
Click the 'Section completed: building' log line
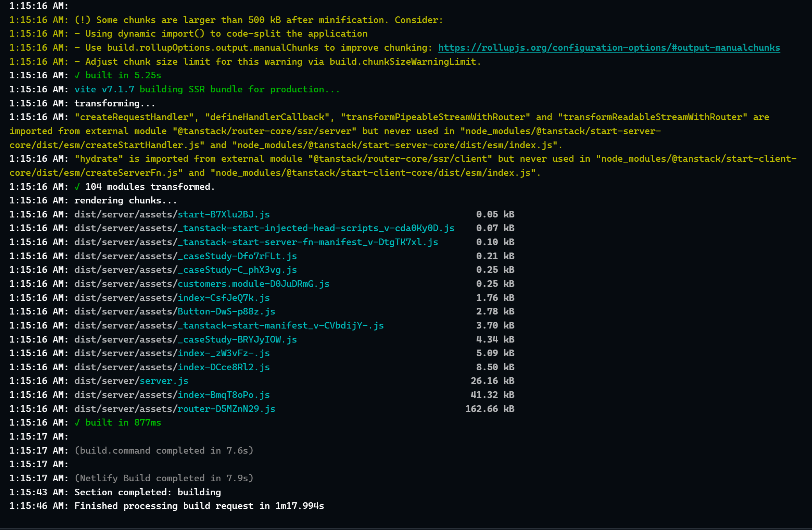pos(147,492)
